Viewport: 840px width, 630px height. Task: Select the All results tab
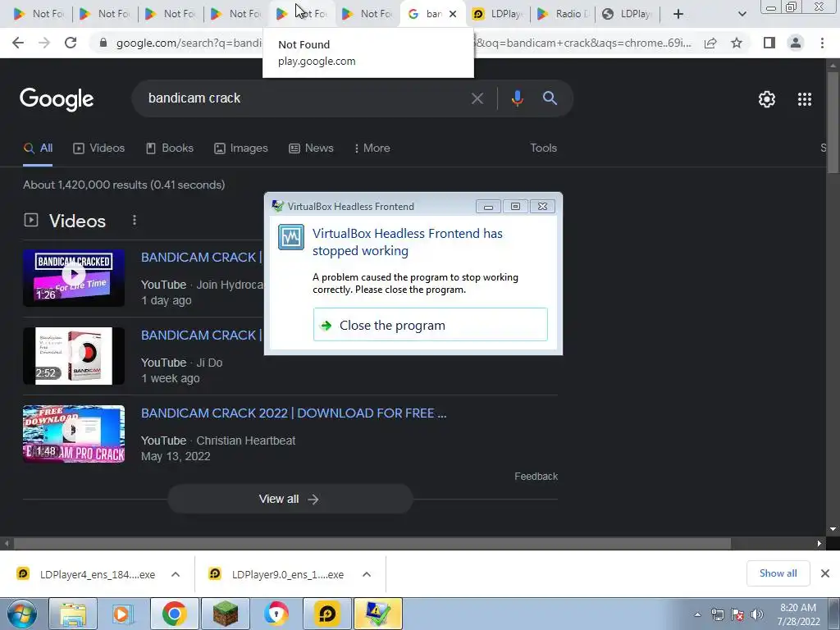[38, 148]
